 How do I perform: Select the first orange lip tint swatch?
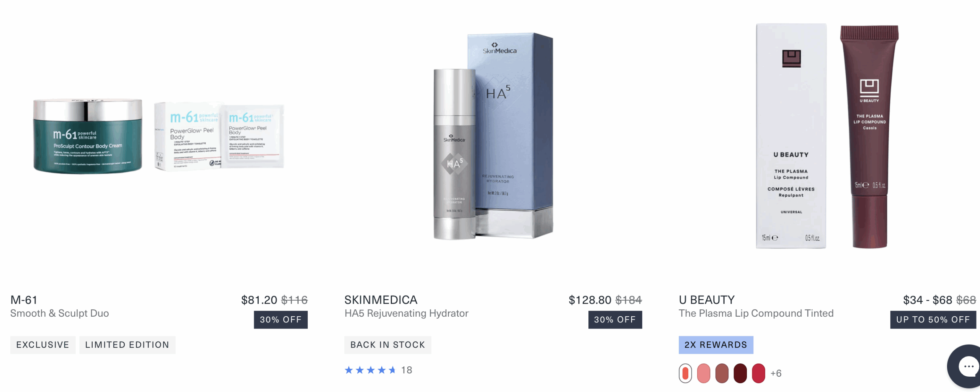[685, 373]
